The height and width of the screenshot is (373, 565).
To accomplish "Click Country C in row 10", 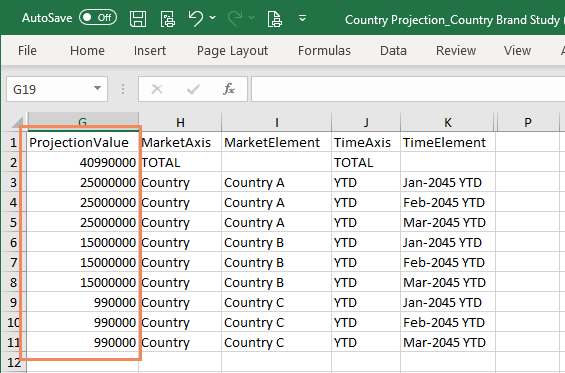I will tap(276, 323).
